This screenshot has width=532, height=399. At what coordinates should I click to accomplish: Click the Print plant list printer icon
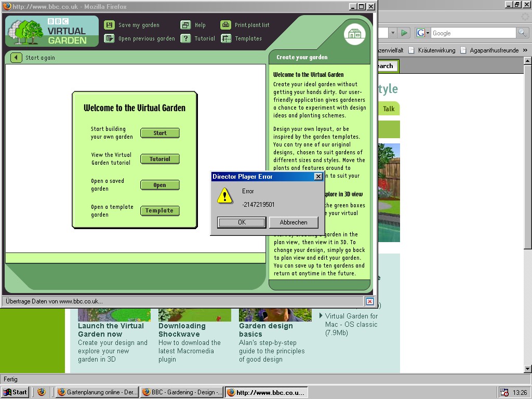tap(225, 25)
